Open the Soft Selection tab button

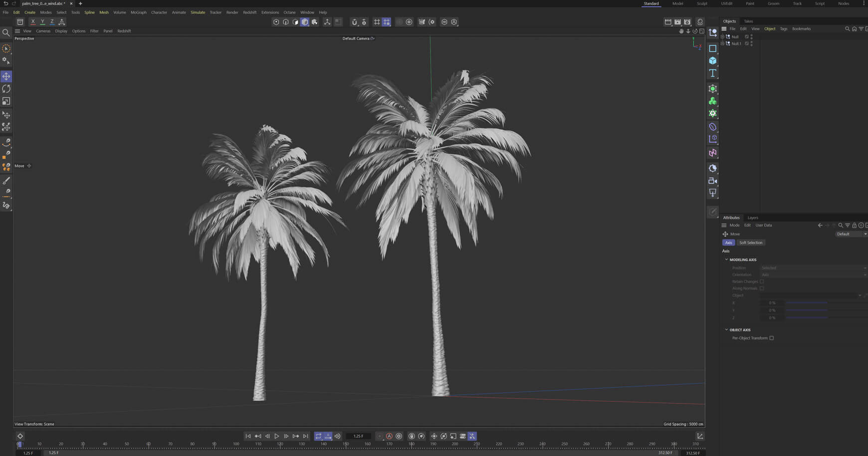coord(751,242)
